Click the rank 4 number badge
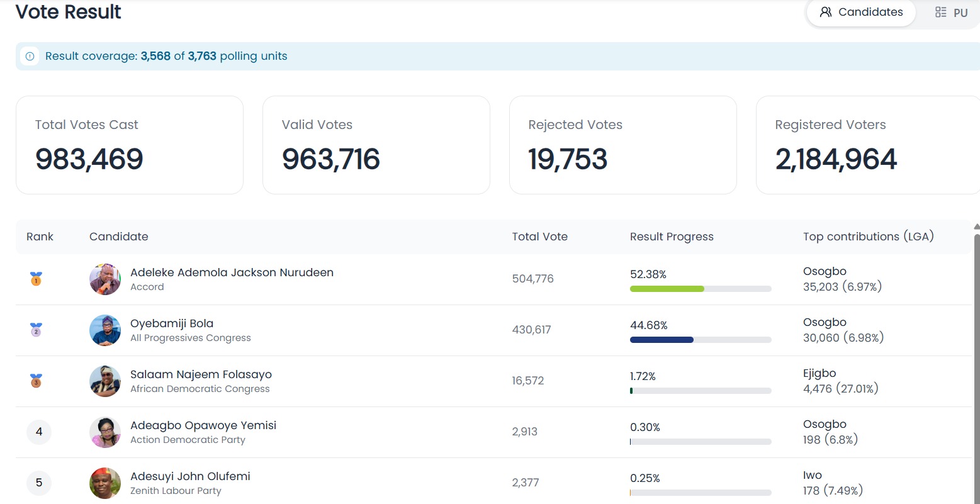Viewport: 980px width, 504px height. (39, 432)
